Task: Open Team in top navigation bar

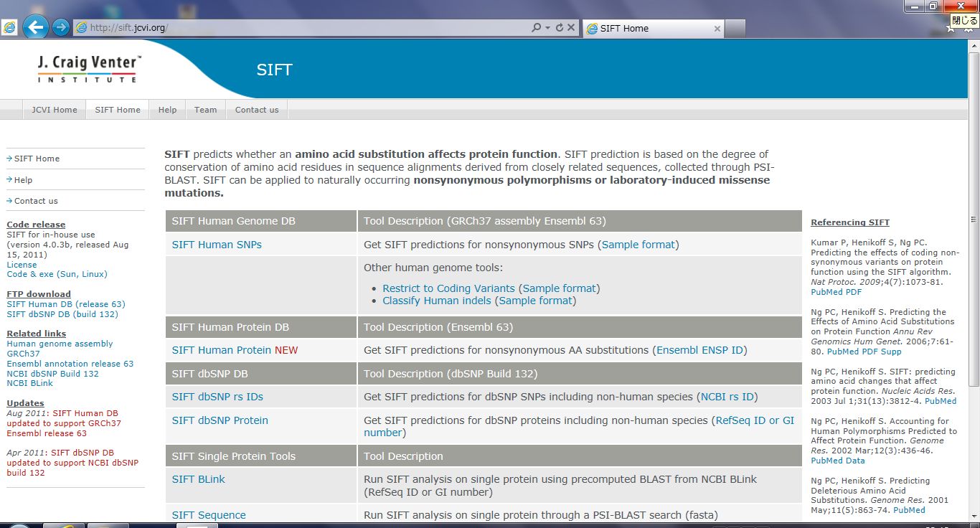Action: pyautogui.click(x=205, y=110)
